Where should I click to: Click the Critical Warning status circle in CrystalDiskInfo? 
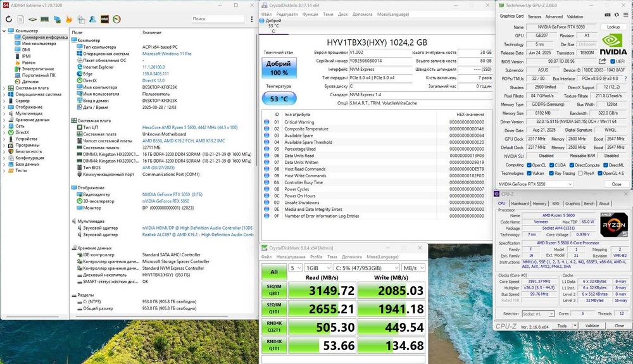[x=266, y=122]
